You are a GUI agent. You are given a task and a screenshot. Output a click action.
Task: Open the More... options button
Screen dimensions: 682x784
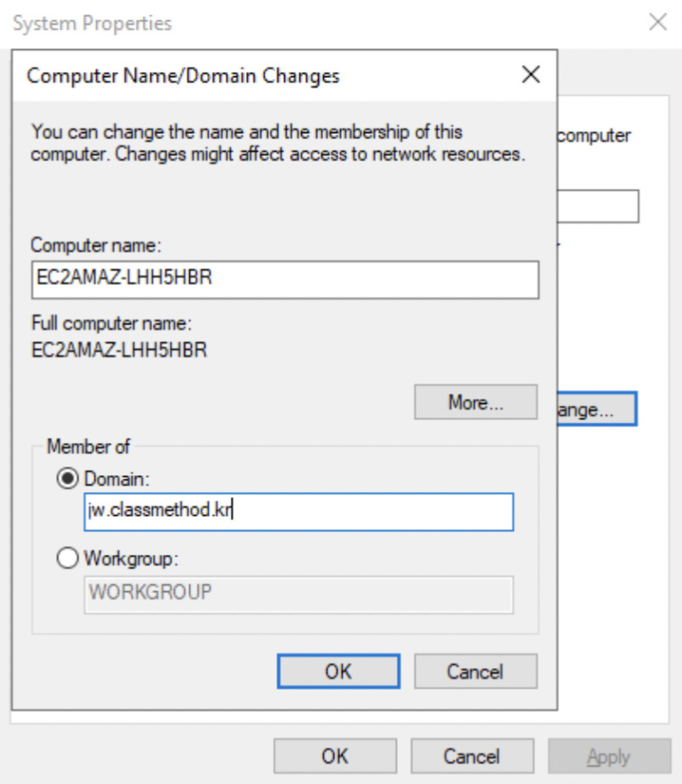[x=475, y=402]
